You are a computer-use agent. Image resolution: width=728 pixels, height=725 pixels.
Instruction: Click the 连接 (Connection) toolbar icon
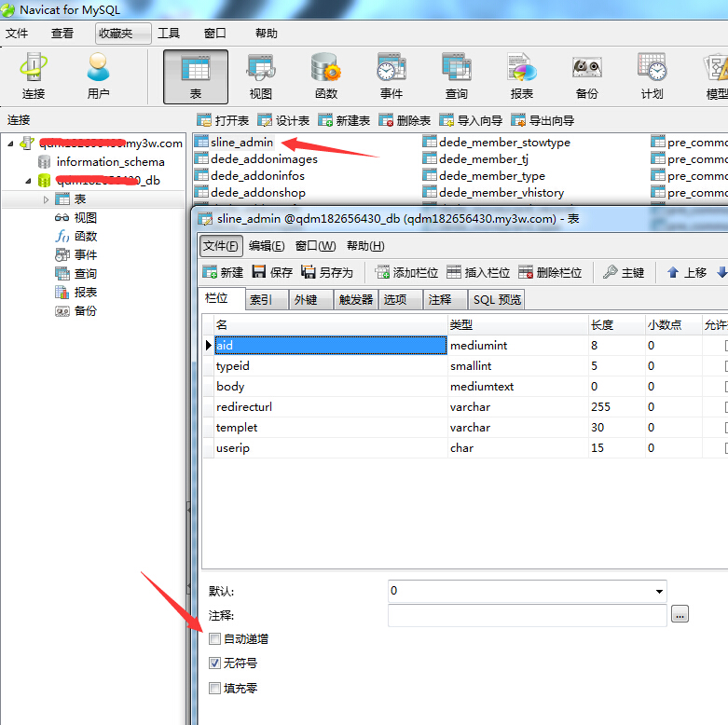34,75
